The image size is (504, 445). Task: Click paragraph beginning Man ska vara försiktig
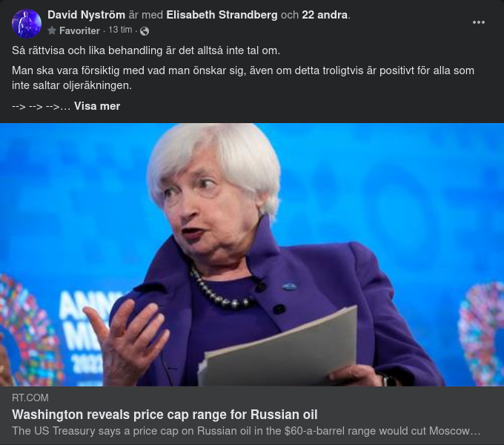point(243,78)
